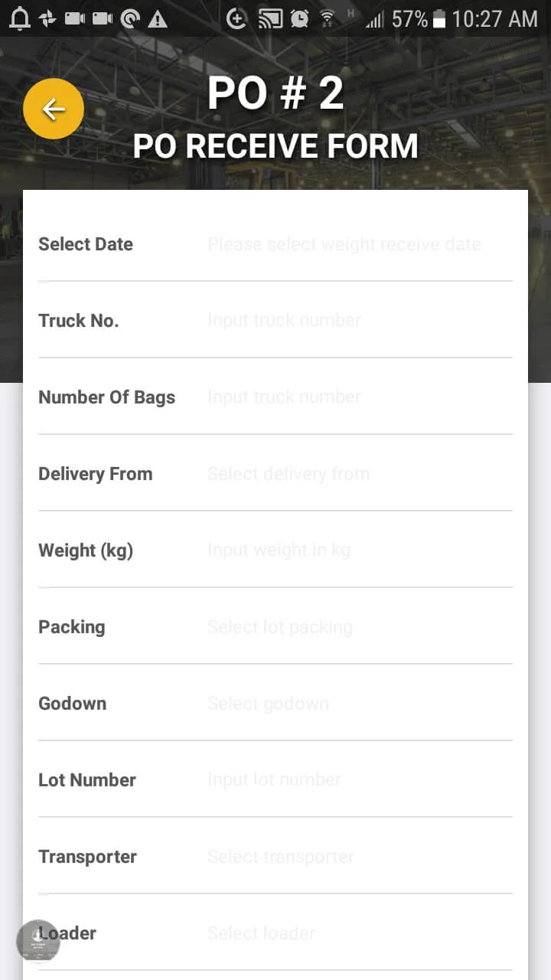Tap the Wi-Fi signal status icon
This screenshot has height=980, width=551.
(328, 19)
